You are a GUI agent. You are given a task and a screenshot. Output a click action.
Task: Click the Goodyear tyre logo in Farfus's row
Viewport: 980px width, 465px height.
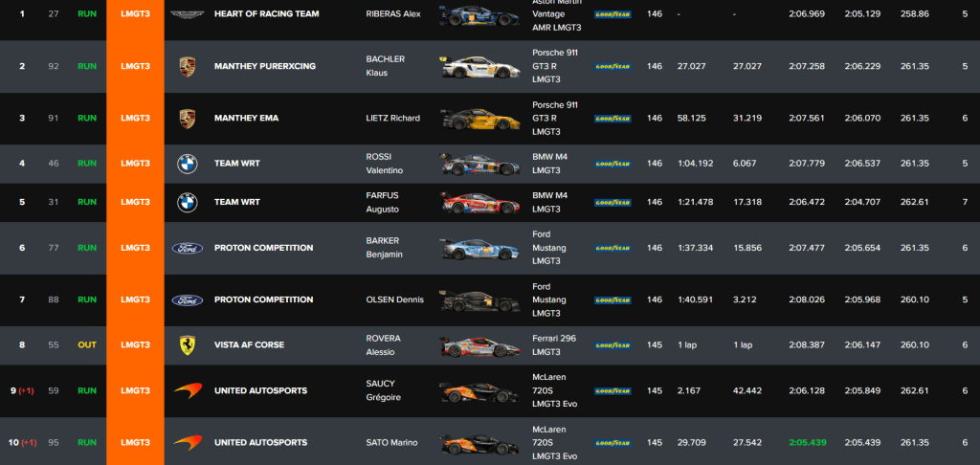pyautogui.click(x=612, y=203)
